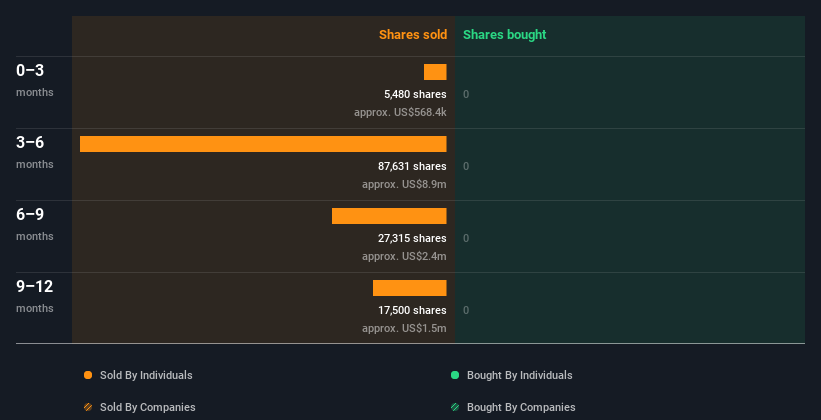Click the 6–9 months orange bar
Screen dimensions: 821x420
point(389,216)
